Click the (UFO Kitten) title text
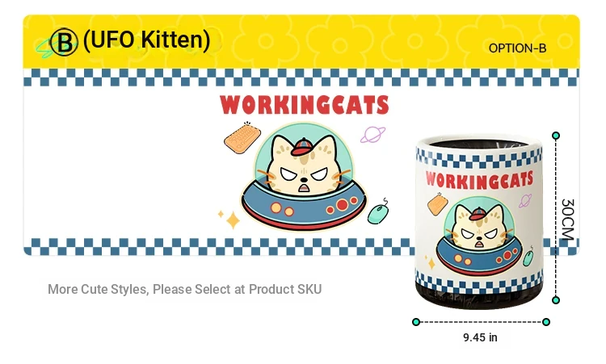The width and height of the screenshot is (606, 364). coord(147,40)
